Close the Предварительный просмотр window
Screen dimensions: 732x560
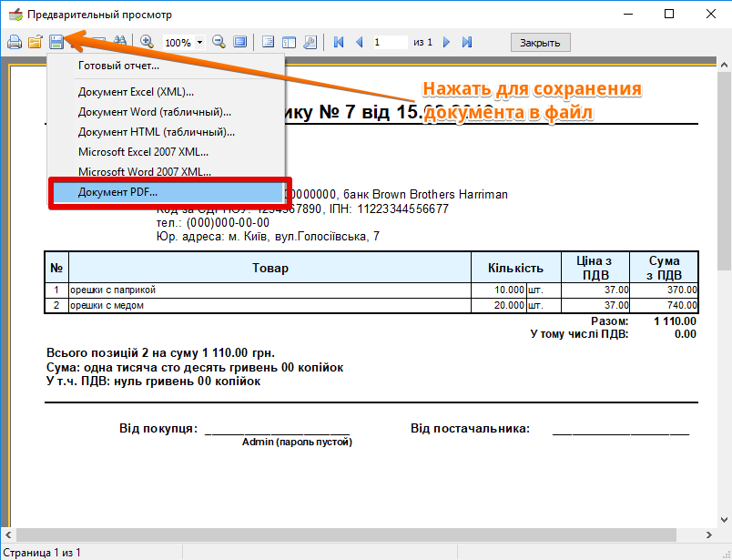711,14
